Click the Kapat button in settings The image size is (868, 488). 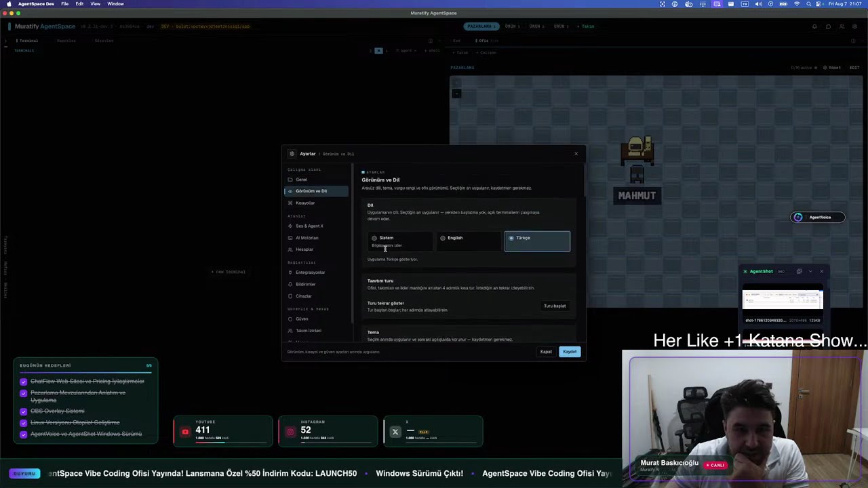tap(546, 352)
